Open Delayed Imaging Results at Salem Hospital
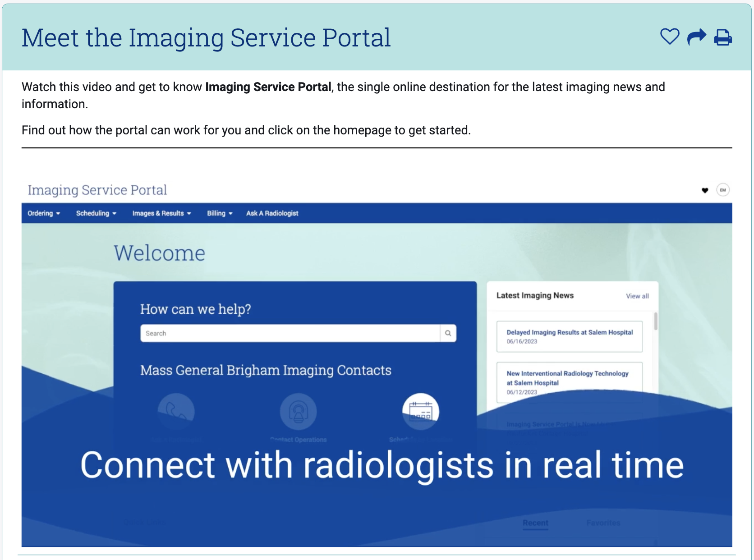Screen dimensions: 754x560 coord(570,336)
